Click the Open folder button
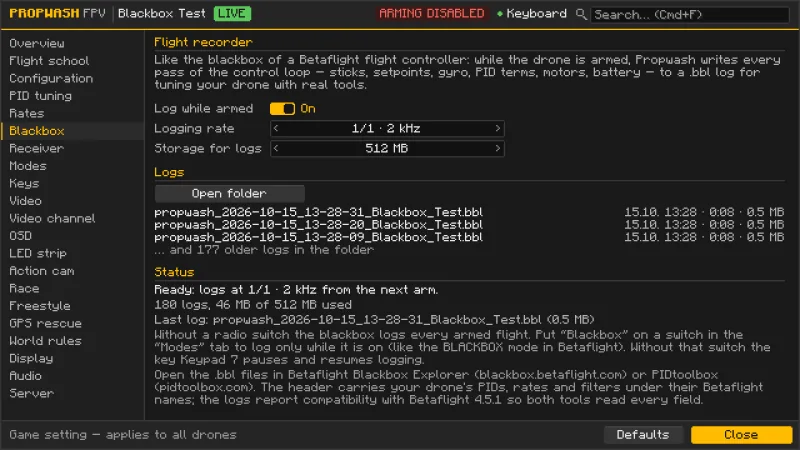800x450 pixels. (230, 193)
